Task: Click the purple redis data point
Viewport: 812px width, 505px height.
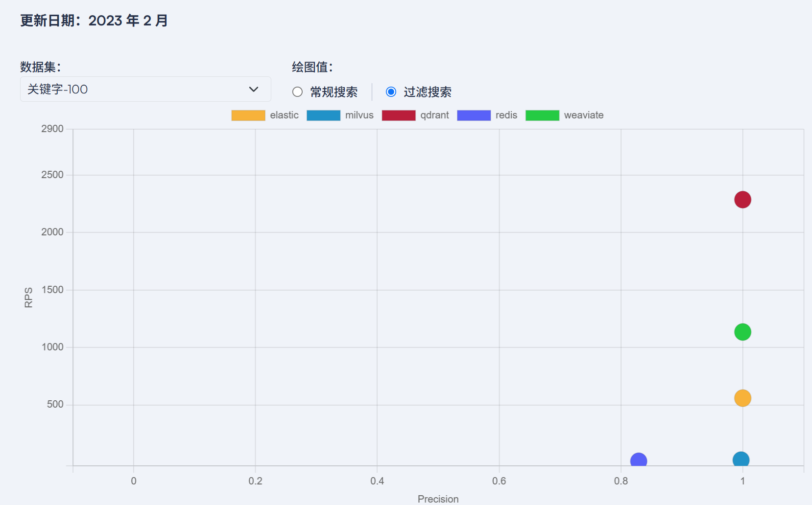Action: pos(638,460)
